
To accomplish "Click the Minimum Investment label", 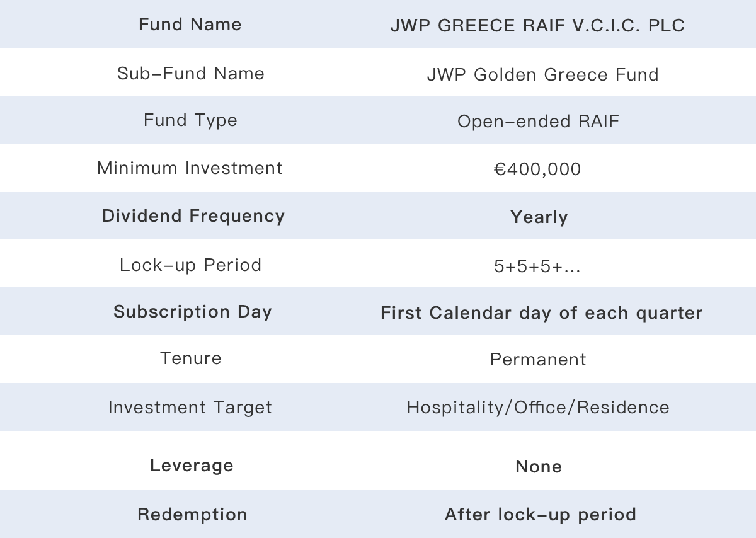I will [190, 168].
